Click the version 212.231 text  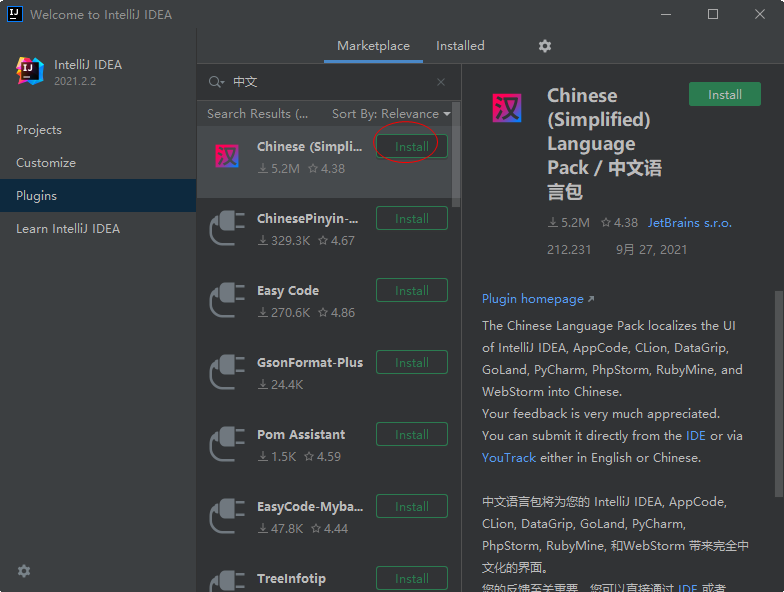tap(569, 250)
